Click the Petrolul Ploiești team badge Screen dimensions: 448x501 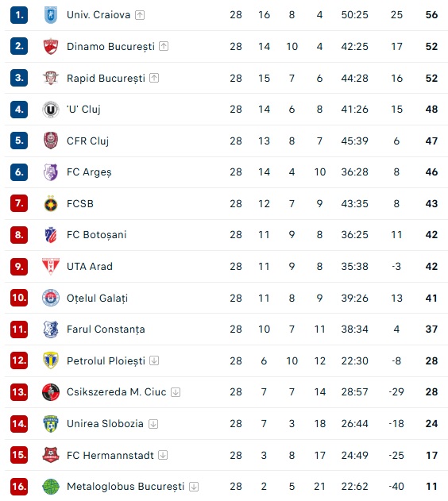point(51,360)
